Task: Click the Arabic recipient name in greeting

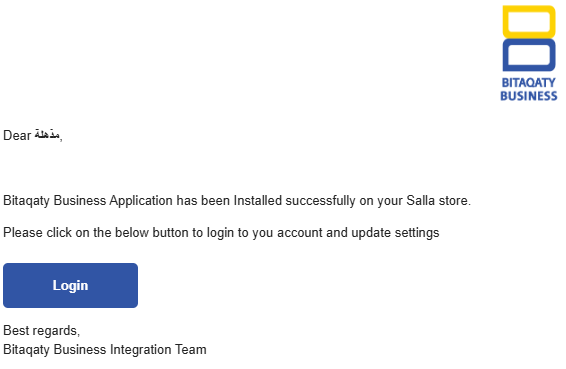Action: tap(47, 134)
